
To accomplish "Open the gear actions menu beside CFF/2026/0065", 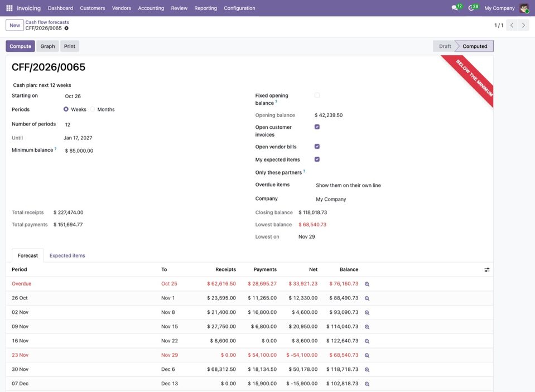I will point(66,28).
